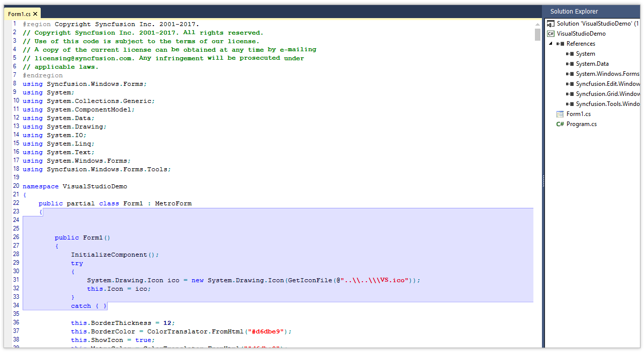Click the C# project icon beside VisualStudioDemo

coord(550,34)
